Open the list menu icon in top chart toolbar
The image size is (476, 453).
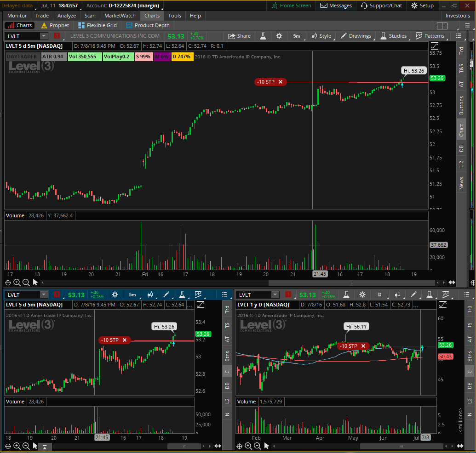(x=459, y=36)
